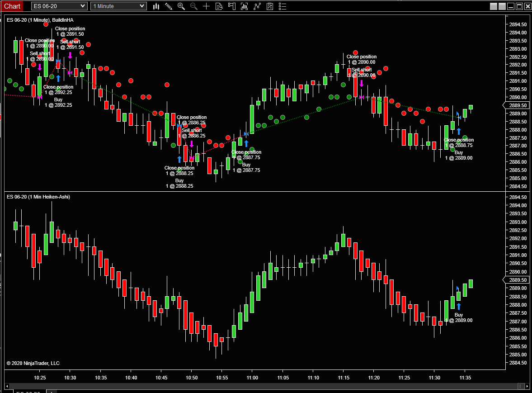Click the blue buy arrow left of 'Close position 1 @ 2888.25'
This screenshot has height=393, width=532.
pyautogui.click(x=179, y=159)
